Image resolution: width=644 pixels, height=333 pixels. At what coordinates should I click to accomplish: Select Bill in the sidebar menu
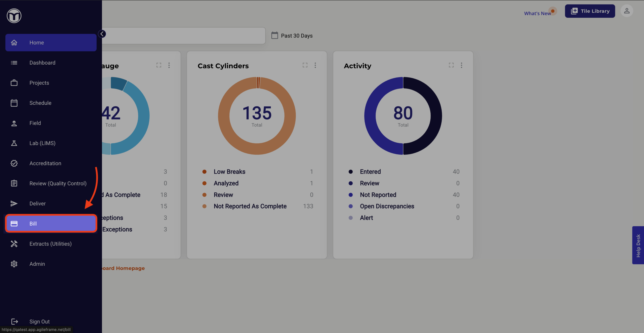click(51, 224)
